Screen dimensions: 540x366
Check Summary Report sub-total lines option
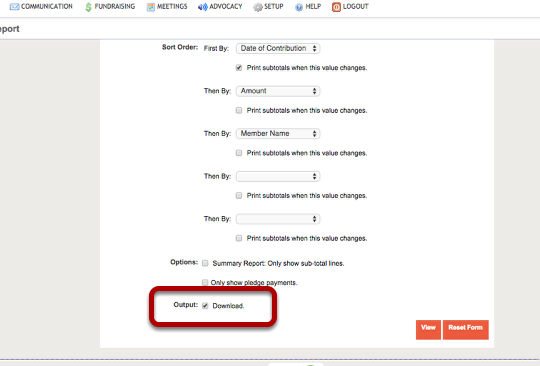tap(205, 263)
